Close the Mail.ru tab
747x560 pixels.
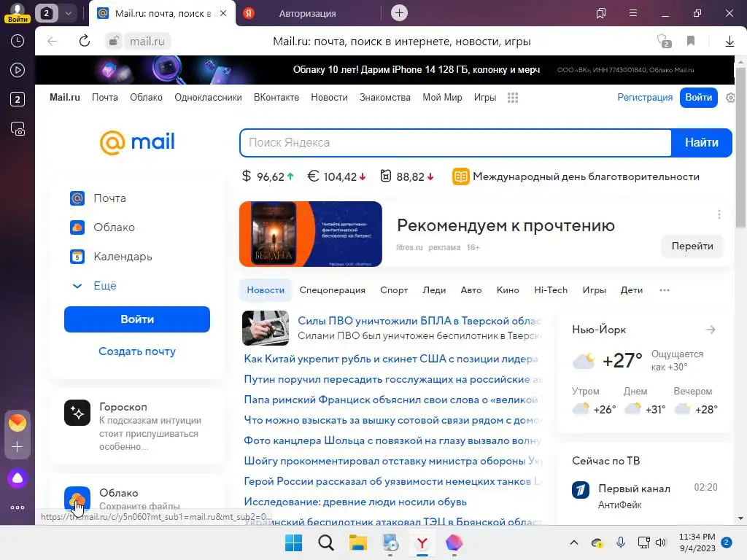223,13
